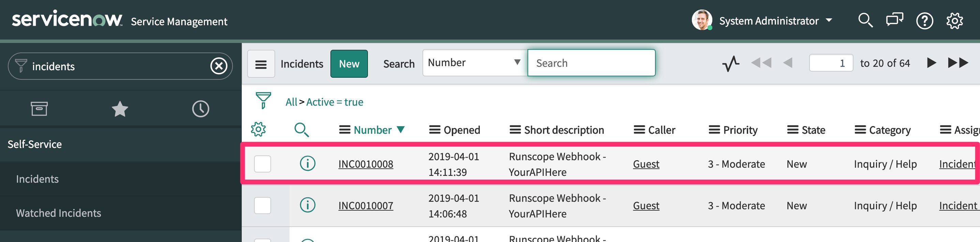Open Opened column options menu
Image resolution: width=980 pixels, height=242 pixels.
tap(434, 130)
